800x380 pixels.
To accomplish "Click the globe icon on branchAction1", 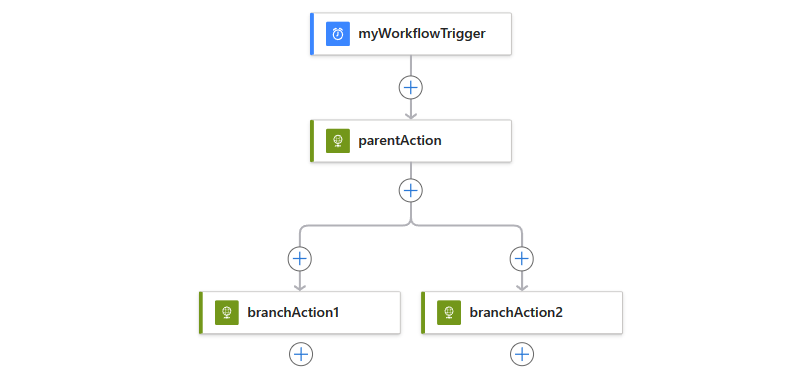I will pyautogui.click(x=227, y=313).
